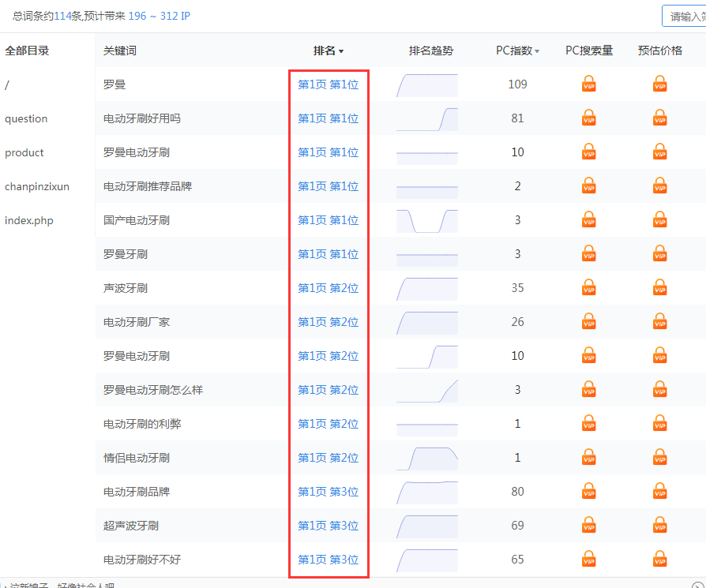
Task: Open the product directory filter
Action: coord(24,152)
